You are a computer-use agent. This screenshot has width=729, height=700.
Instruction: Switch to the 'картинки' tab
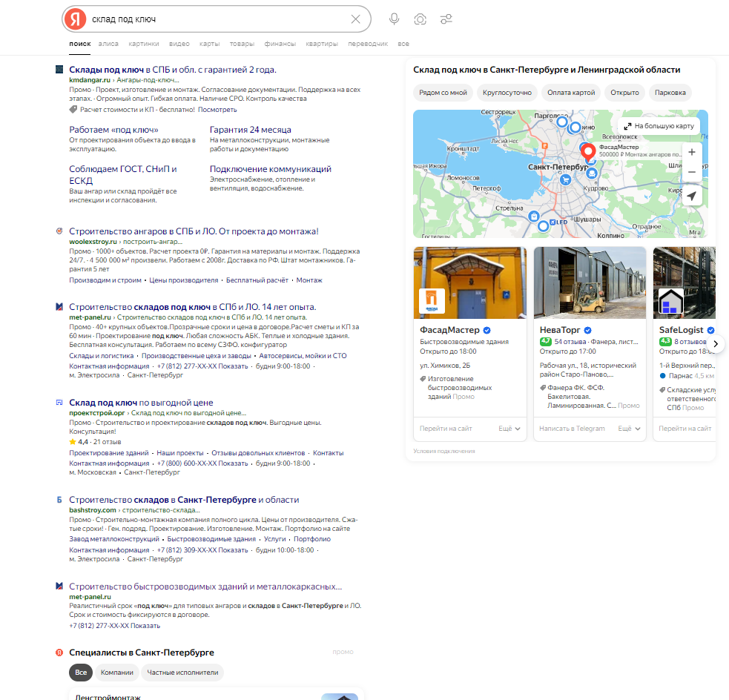click(x=144, y=44)
